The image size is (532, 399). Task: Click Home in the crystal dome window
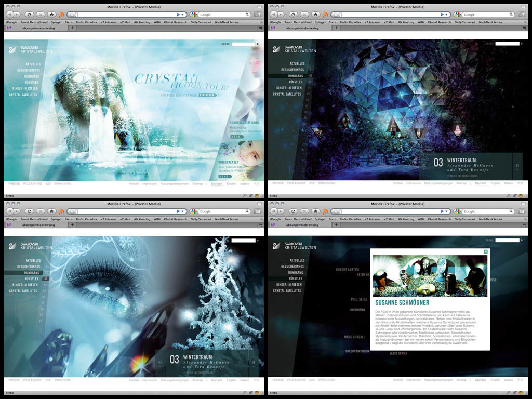(x=315, y=14)
